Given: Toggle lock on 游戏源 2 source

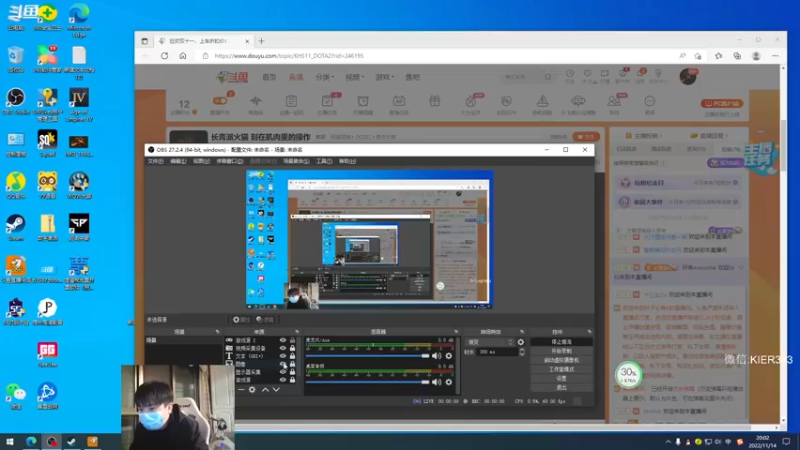Looking at the screenshot, I should pos(292,340).
